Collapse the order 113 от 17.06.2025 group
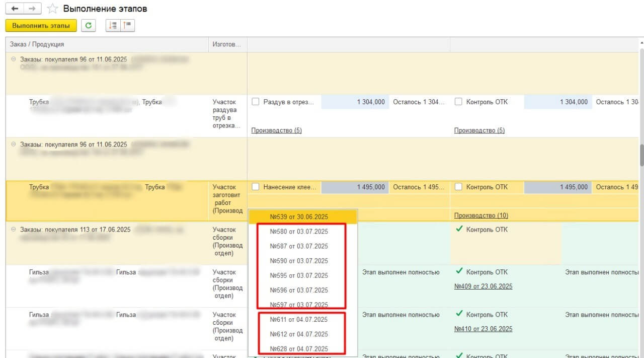The width and height of the screenshot is (644, 358). tap(14, 230)
